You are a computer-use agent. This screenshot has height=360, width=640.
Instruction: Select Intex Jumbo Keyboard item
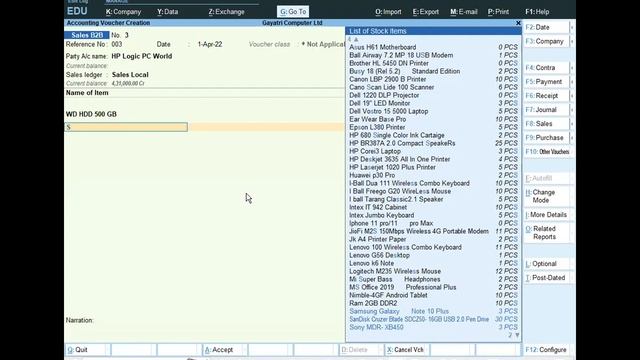point(433,215)
